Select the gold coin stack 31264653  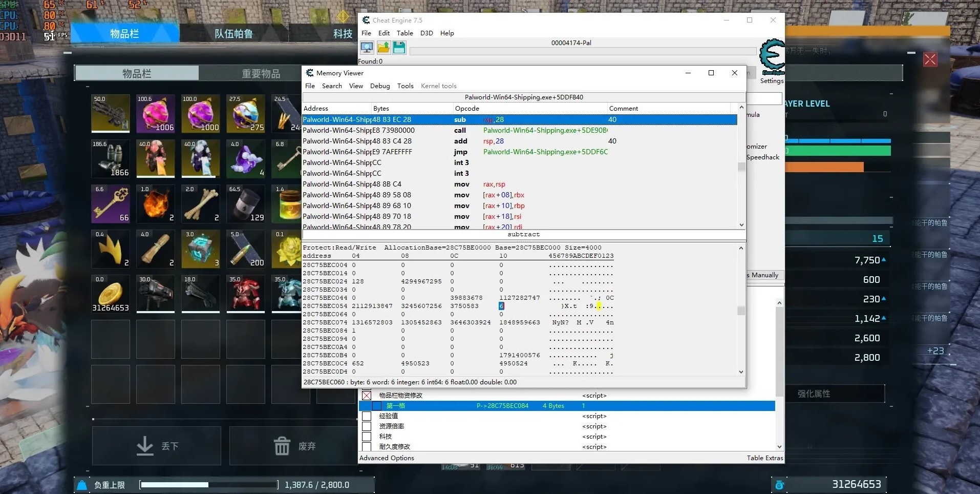pyautogui.click(x=111, y=294)
